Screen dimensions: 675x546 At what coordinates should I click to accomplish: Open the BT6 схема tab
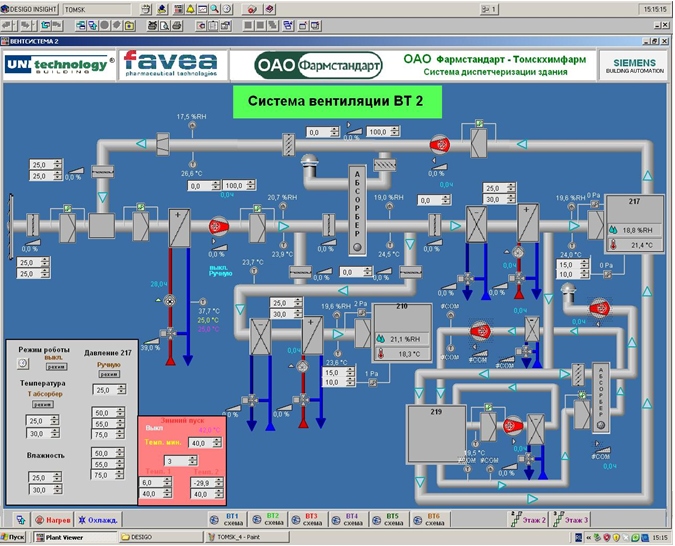pos(429,519)
